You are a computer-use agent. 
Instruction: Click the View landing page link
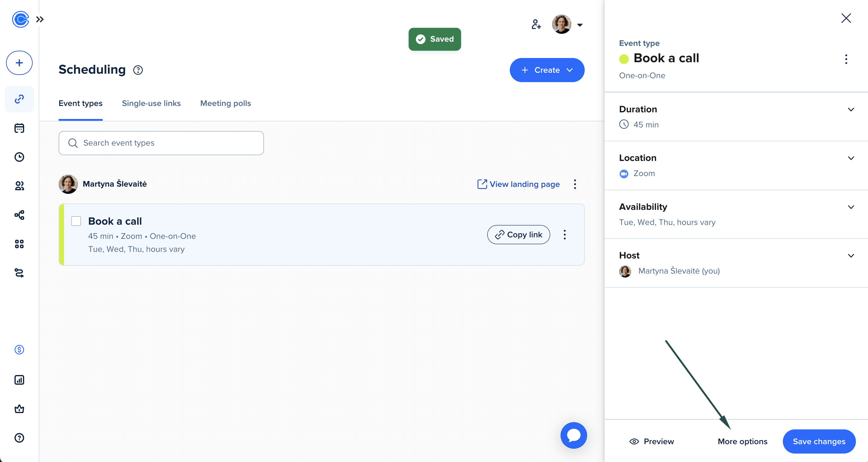click(x=519, y=184)
